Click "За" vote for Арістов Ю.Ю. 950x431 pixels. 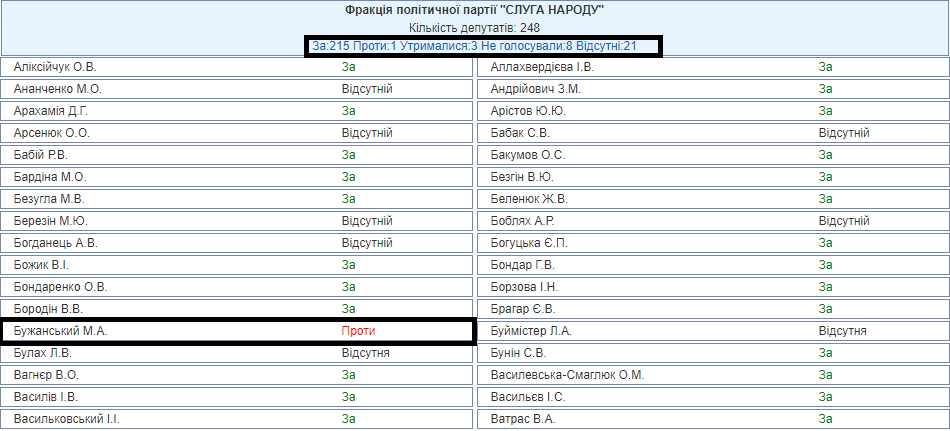825,111
